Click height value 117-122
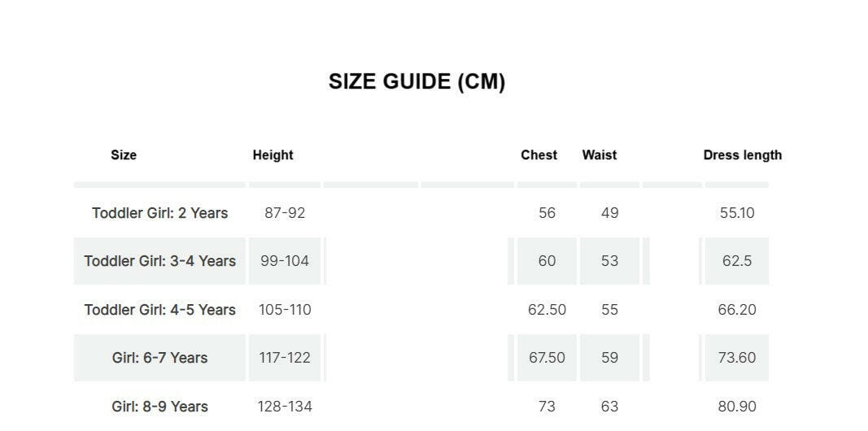Screen dimensions: 868x431 pyautogui.click(x=285, y=358)
